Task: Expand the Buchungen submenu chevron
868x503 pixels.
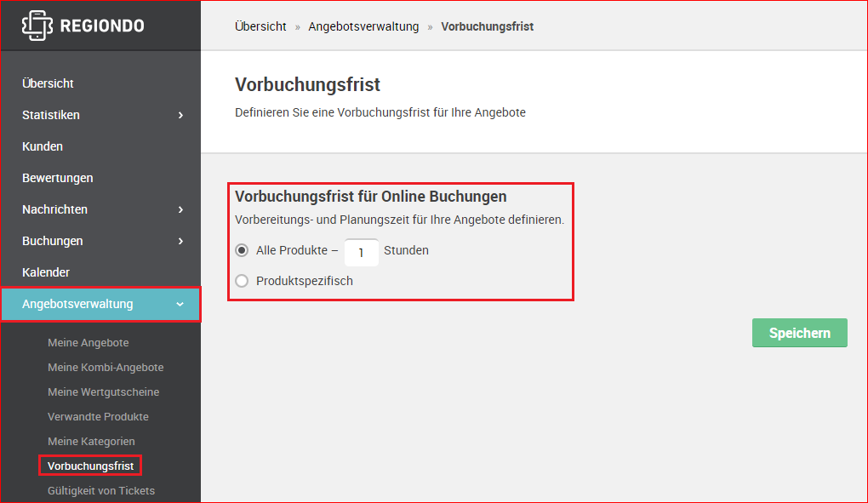Action: 180,241
